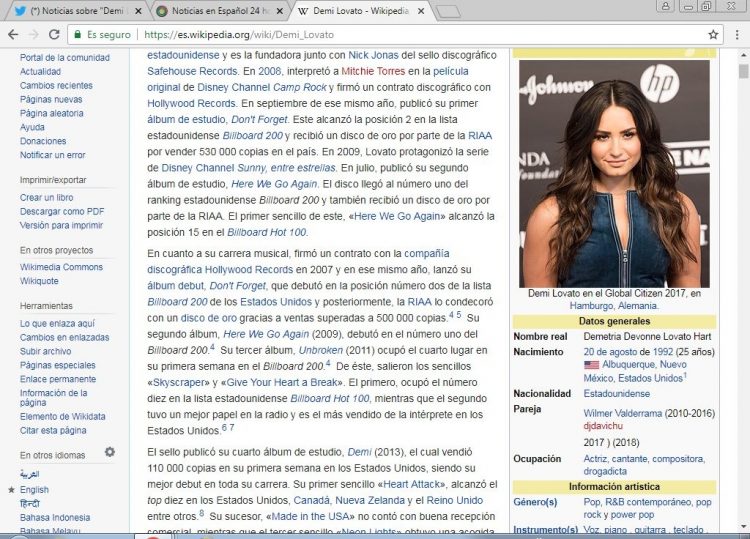Open Bahasa Indonesia language link
The width and height of the screenshot is (750, 539).
pyautogui.click(x=55, y=517)
